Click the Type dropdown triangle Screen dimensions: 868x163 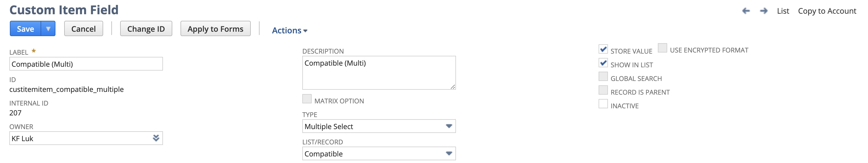pos(449,126)
